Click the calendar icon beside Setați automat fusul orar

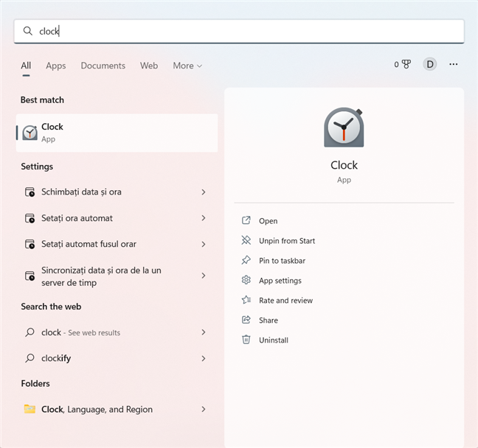30,244
